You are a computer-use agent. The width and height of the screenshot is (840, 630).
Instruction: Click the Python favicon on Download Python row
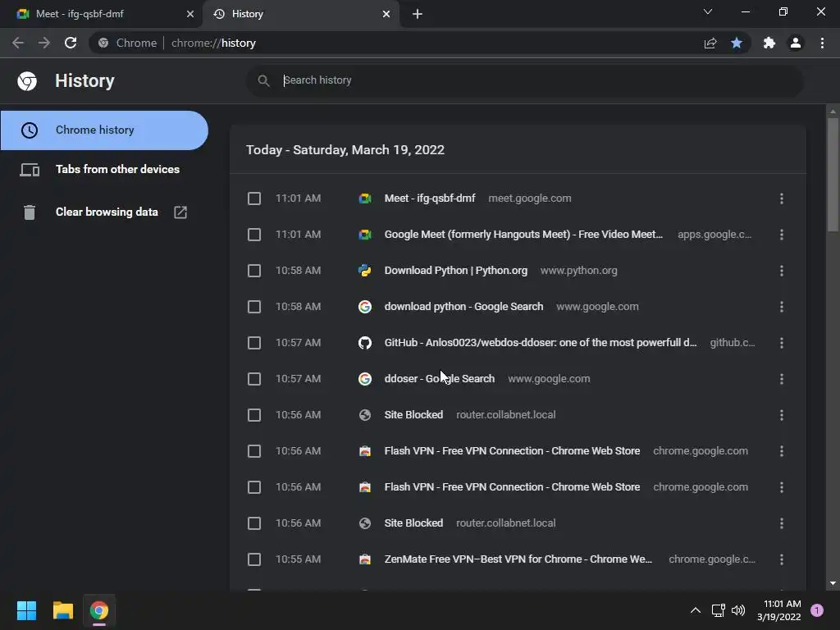pyautogui.click(x=365, y=271)
